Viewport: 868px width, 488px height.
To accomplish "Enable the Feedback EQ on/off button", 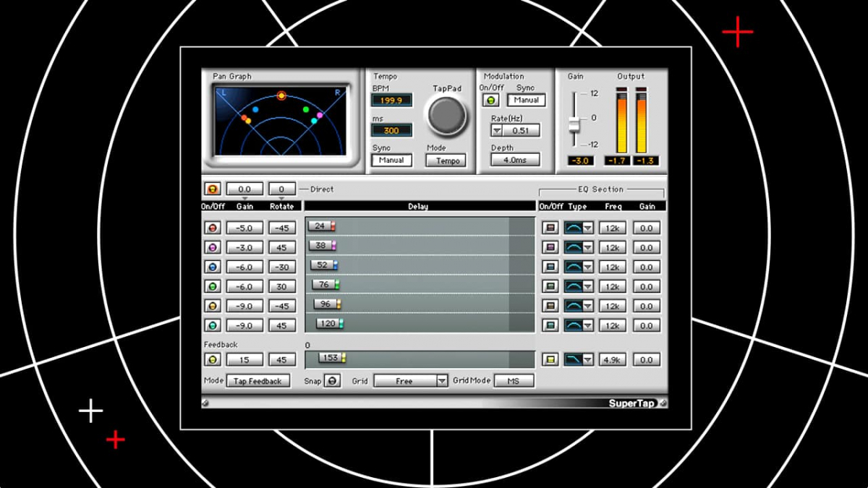I will (x=550, y=359).
